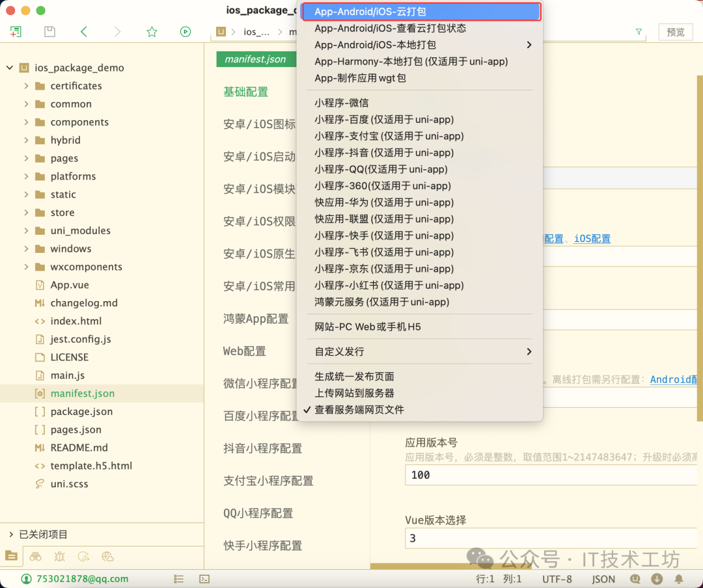Click the 预览 button at top right
The height and width of the screenshot is (588, 703).
(x=675, y=31)
